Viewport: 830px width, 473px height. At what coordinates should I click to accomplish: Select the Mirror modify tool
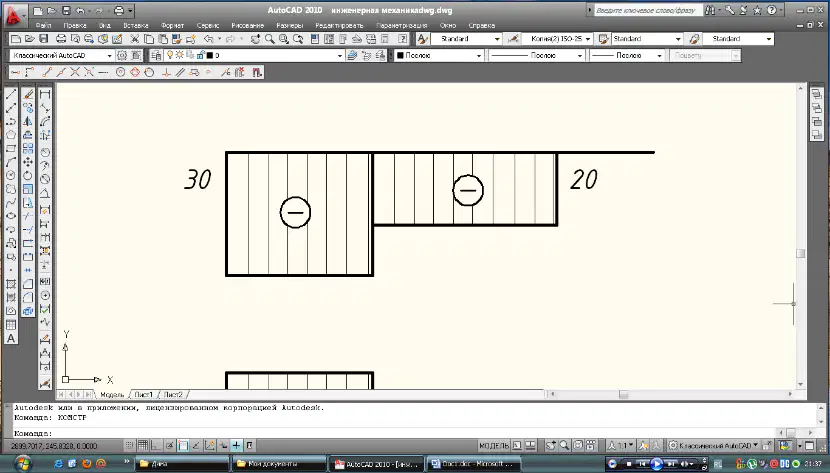(28, 122)
